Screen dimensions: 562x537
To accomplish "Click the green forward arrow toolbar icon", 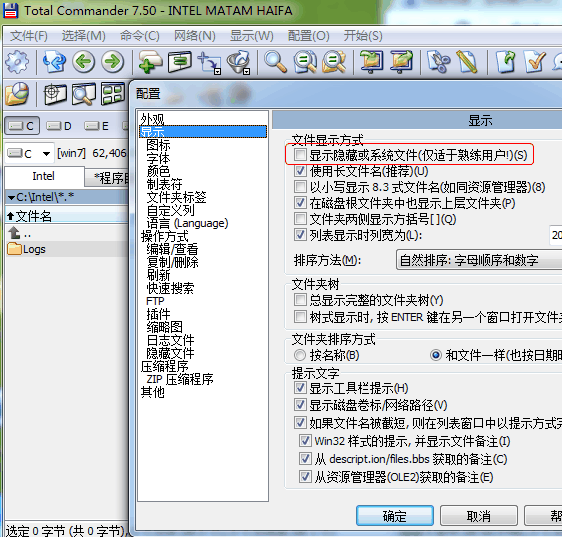I will [x=113, y=62].
